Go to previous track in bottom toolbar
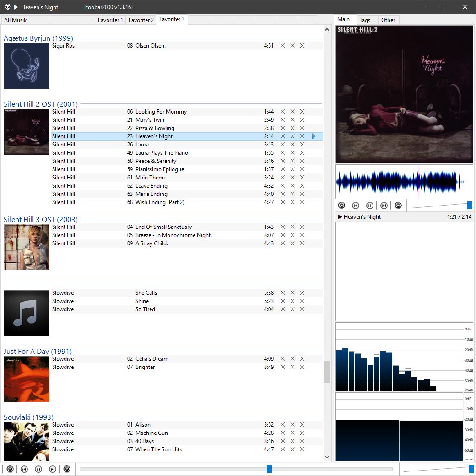This screenshot has height=476, width=476. point(24,469)
